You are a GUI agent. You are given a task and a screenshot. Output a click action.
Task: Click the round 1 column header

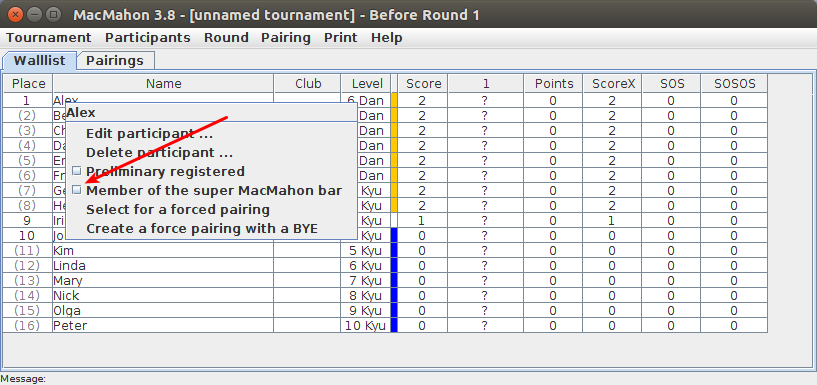tap(486, 83)
